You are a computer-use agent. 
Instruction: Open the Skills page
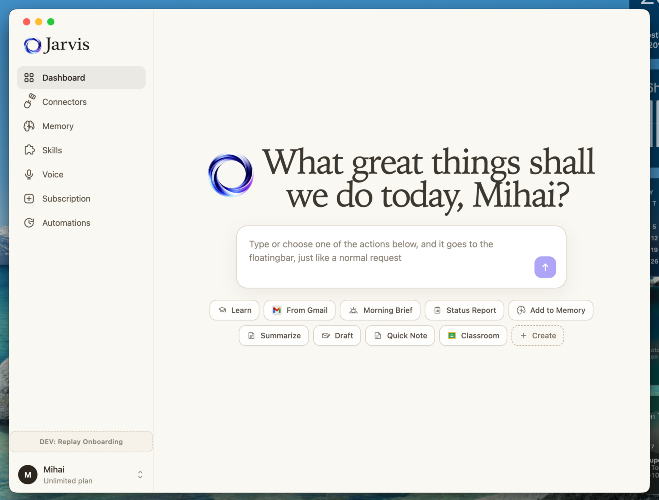[82, 150]
